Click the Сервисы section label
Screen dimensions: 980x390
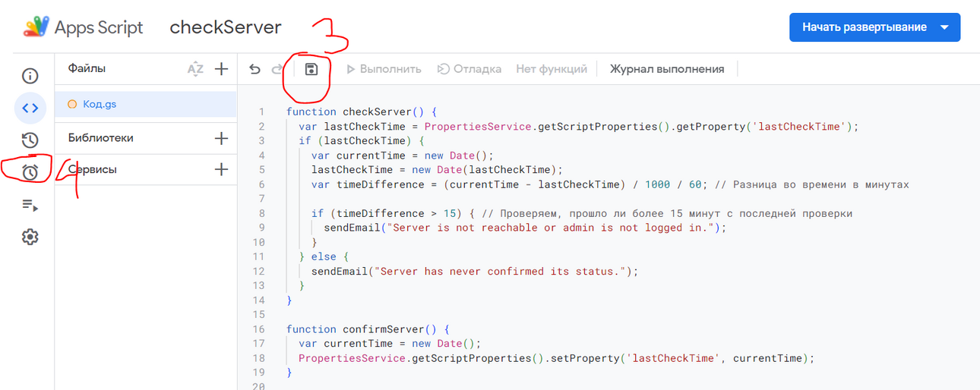click(x=92, y=169)
